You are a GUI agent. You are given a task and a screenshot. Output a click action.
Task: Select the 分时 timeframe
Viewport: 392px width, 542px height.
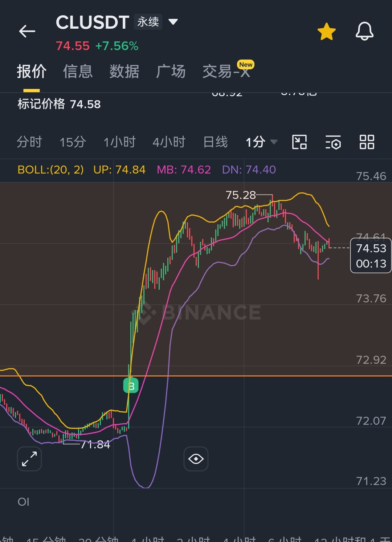pos(29,142)
